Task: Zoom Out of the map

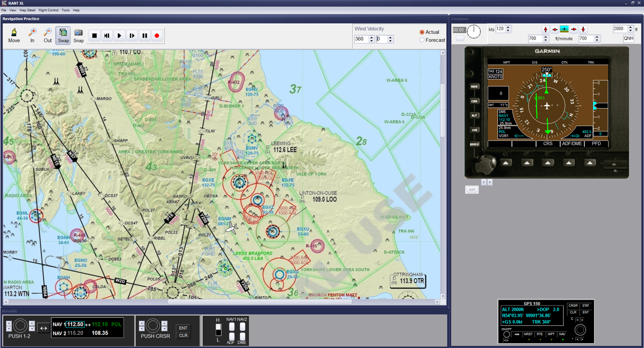Action: click(x=48, y=35)
